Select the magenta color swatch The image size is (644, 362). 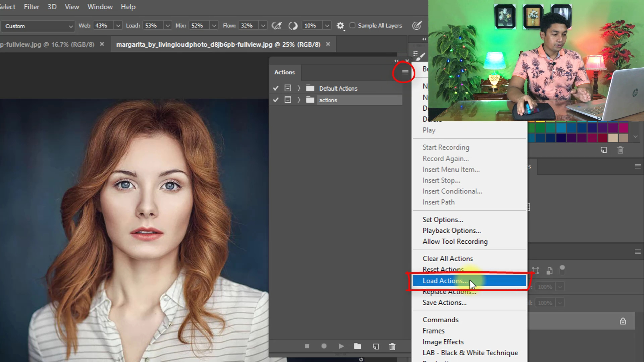(x=623, y=128)
